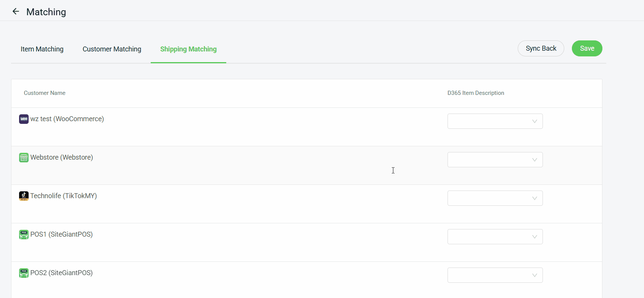
Task: Expand the POS1 D365 item dropdown
Action: click(495, 237)
